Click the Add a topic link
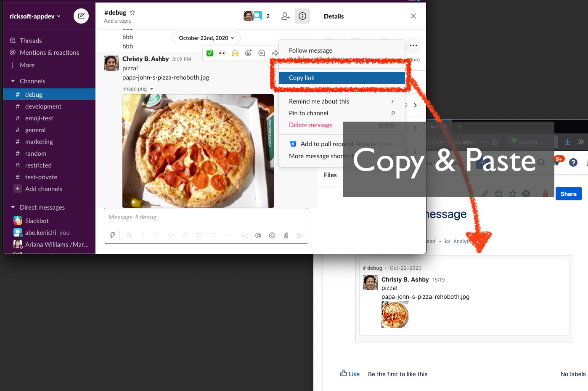The height and width of the screenshot is (391, 588). tap(117, 21)
